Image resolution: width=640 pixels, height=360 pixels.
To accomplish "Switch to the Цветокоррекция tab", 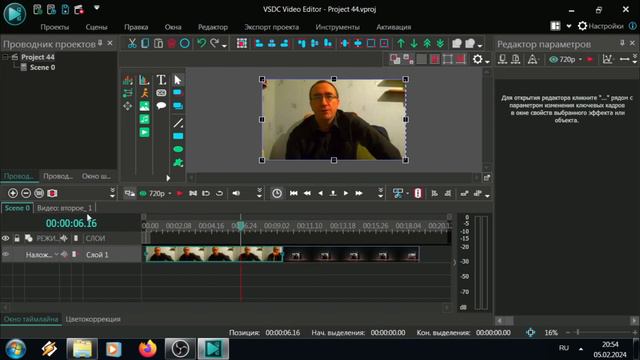I will click(93, 319).
